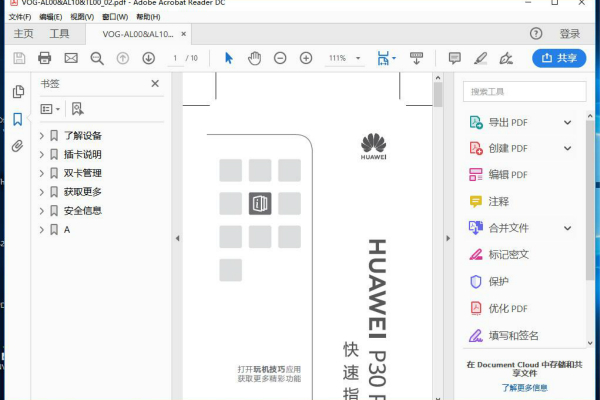
Task: Open the zoom level 111% dropdown
Action: (x=344, y=58)
